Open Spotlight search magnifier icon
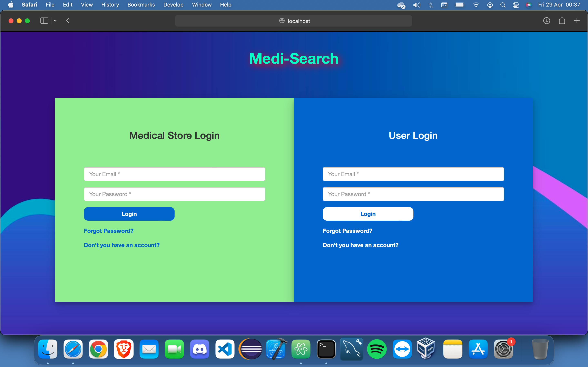This screenshot has width=588, height=367. tap(503, 5)
